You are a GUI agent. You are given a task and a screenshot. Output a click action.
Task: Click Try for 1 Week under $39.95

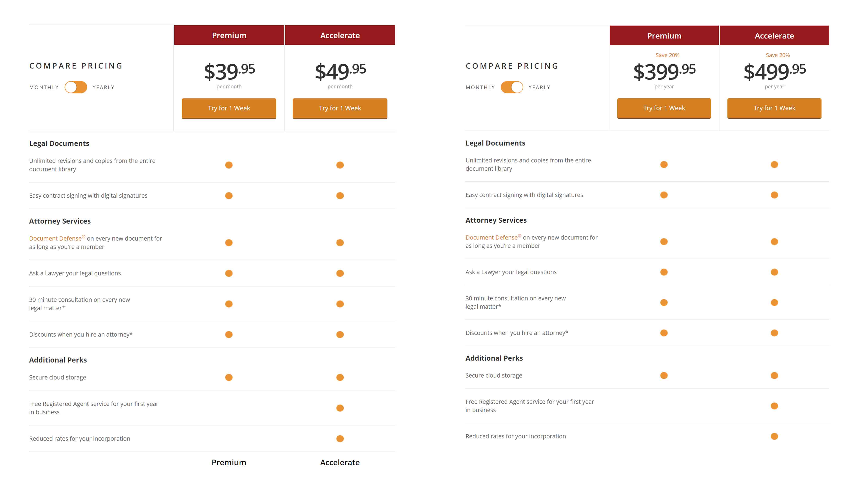229,108
